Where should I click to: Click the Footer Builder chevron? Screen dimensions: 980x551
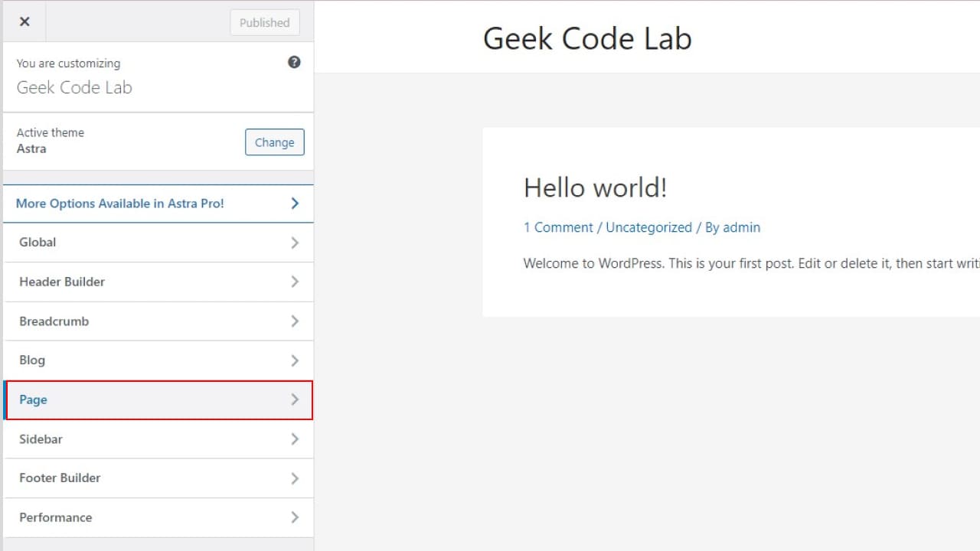point(295,478)
